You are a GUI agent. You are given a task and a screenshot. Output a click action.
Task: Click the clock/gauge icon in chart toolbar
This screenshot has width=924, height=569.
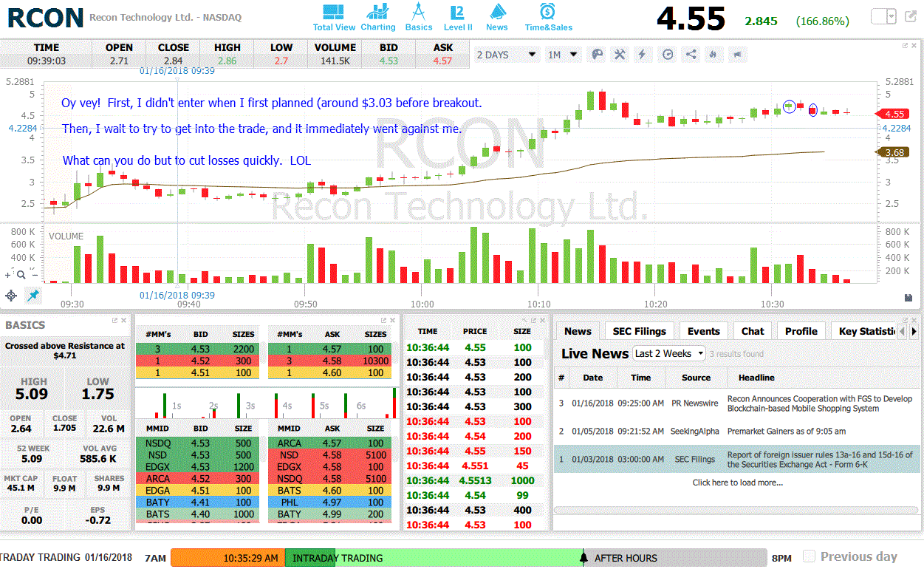coord(668,54)
